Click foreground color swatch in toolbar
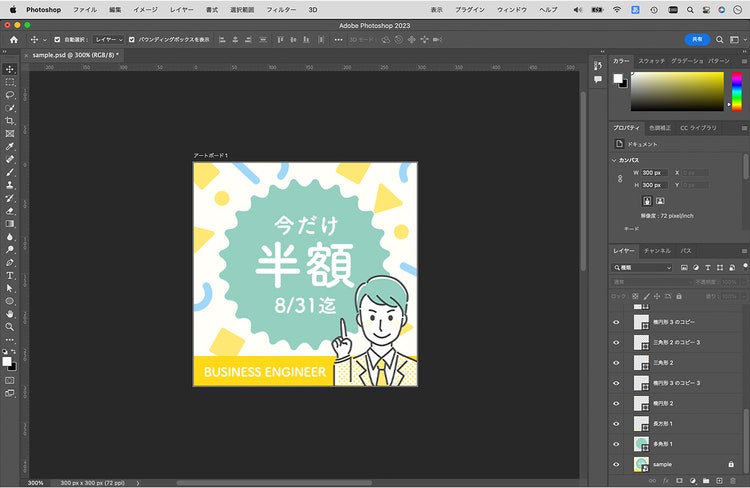 [7, 362]
